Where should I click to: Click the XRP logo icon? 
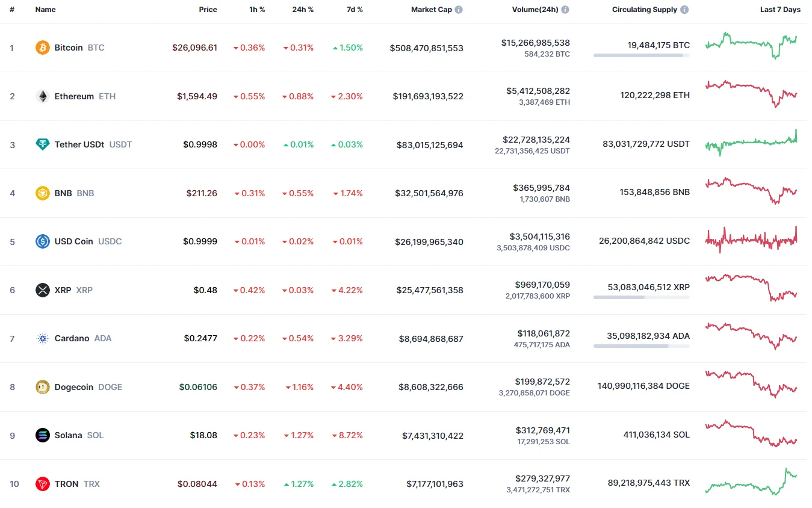[43, 290]
